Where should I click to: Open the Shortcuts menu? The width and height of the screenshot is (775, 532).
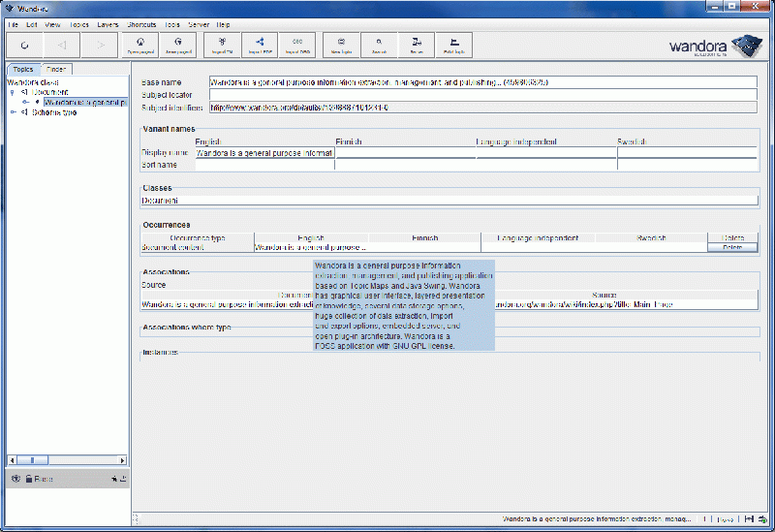pos(141,23)
